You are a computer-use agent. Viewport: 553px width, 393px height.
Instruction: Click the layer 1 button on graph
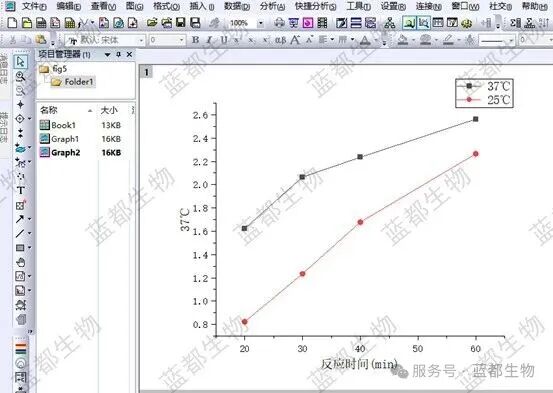tap(146, 72)
